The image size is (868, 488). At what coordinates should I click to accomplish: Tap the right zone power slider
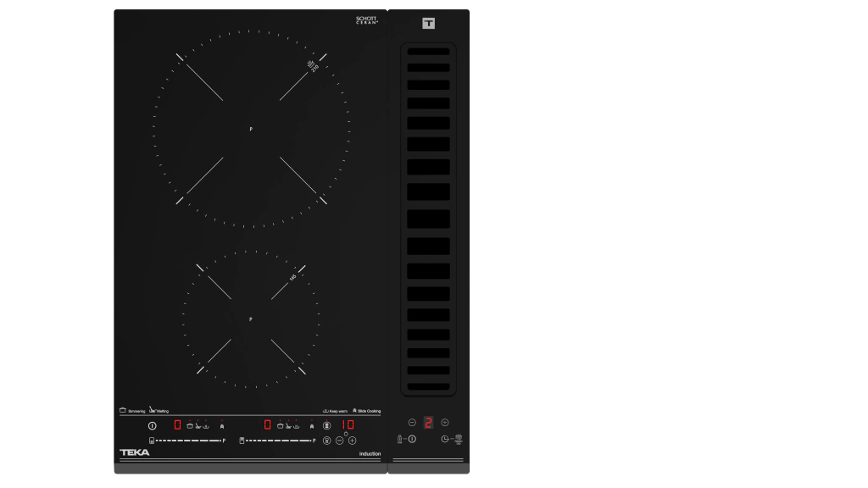(278, 441)
